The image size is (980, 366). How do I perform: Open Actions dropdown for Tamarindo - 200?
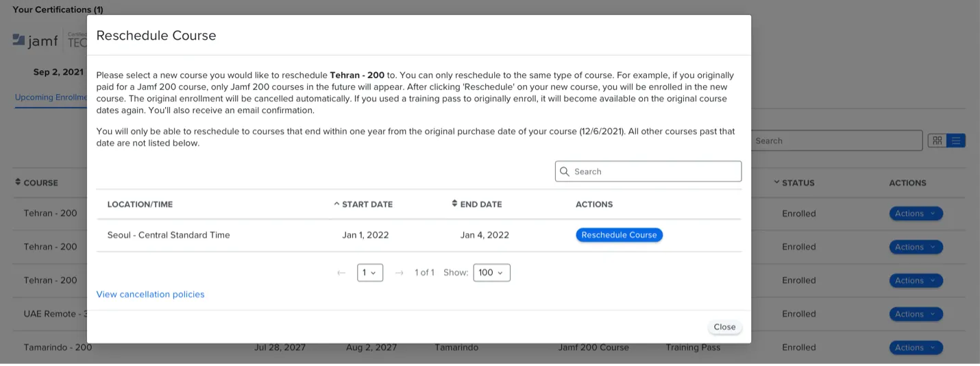(x=916, y=347)
